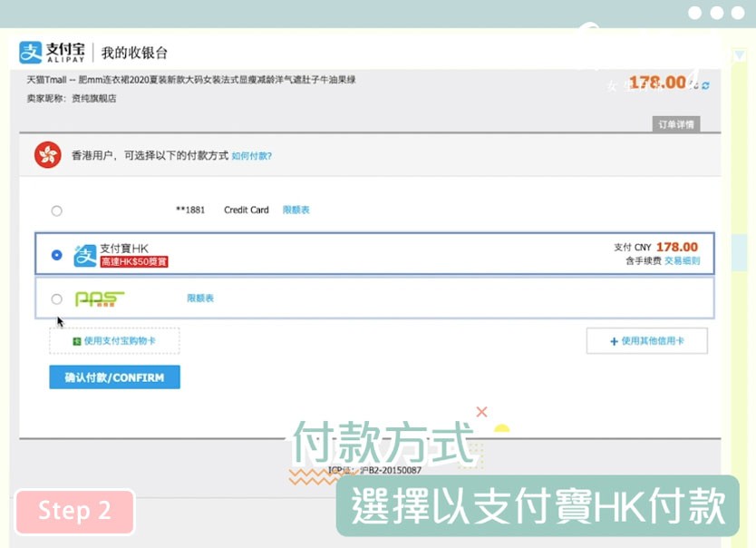Click the refresh icon beside the 178.00 amount
Viewport: 756px width, 548px height.
point(705,84)
